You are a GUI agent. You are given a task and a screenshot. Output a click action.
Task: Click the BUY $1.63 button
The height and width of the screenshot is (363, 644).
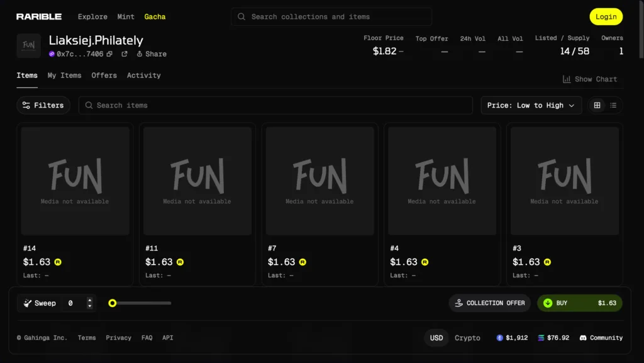579,303
